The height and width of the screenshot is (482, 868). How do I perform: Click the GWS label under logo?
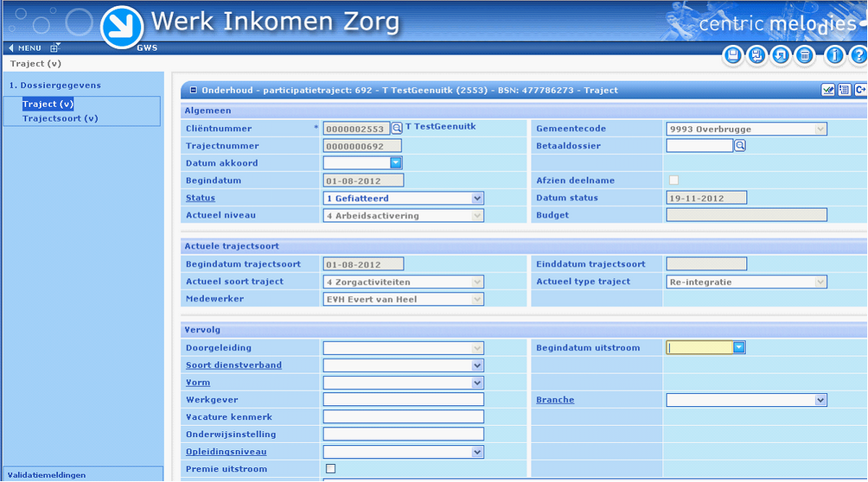(147, 48)
